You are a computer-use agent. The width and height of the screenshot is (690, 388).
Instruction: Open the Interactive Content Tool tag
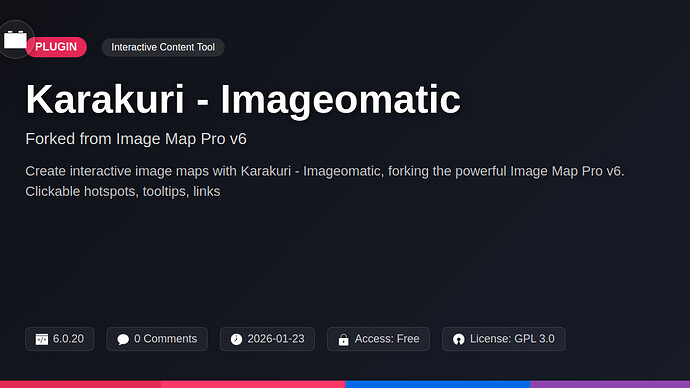point(163,47)
